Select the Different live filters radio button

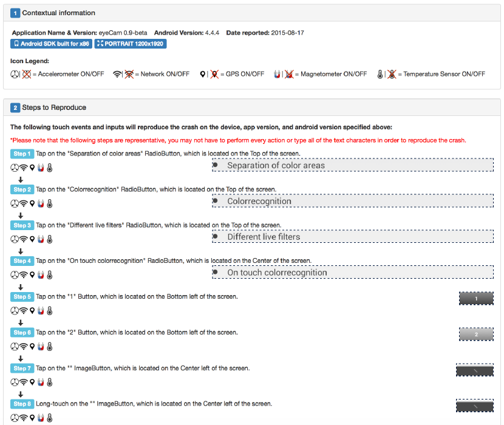[x=216, y=237]
